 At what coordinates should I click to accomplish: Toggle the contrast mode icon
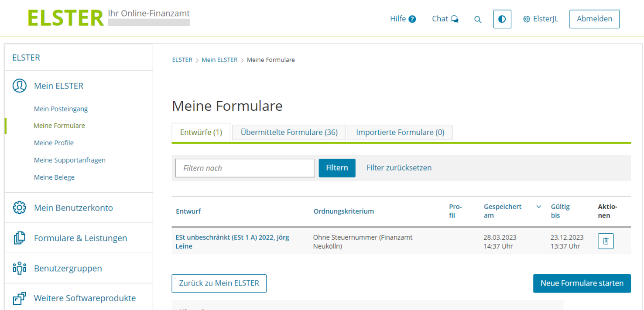point(502,19)
